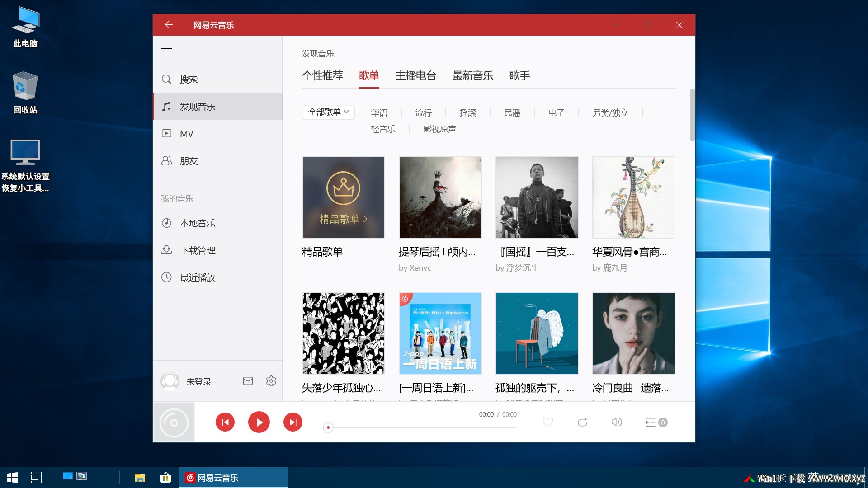Open the 失落少年孤独心 playlist cover
The width and height of the screenshot is (868, 488).
[x=344, y=333]
